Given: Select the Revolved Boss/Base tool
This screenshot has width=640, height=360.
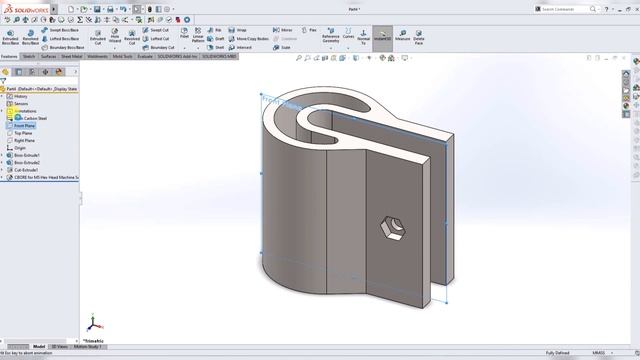Looking at the screenshot, I should [x=30, y=37].
